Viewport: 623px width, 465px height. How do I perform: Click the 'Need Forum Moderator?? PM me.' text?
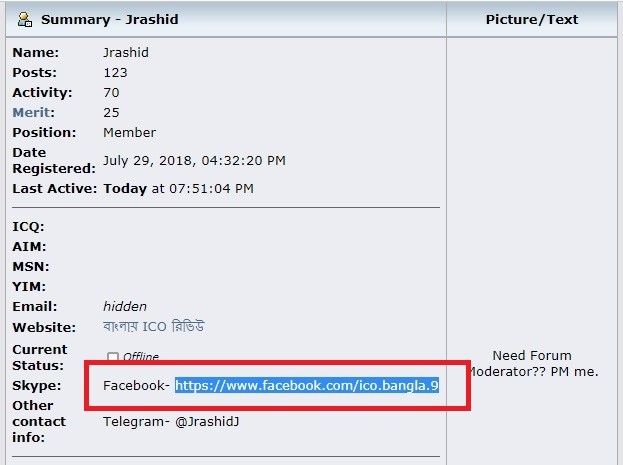534,363
